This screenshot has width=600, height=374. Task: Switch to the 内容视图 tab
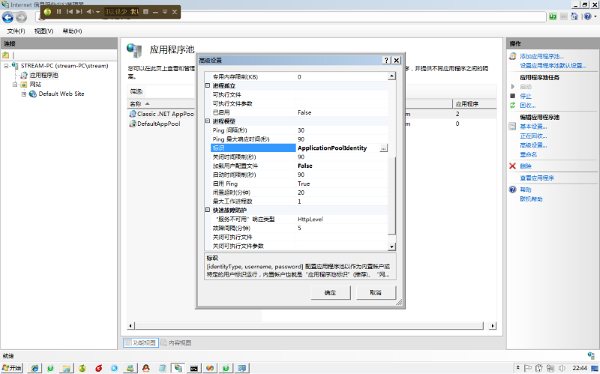tap(176, 343)
